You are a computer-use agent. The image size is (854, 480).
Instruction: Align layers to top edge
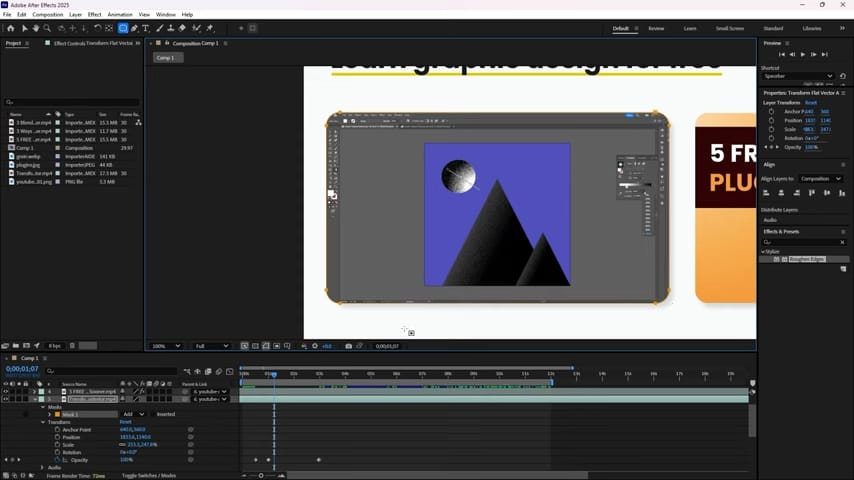click(x=812, y=193)
